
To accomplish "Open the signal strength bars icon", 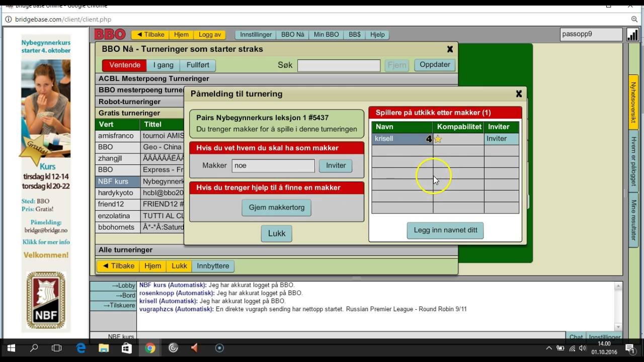I will 632,34.
